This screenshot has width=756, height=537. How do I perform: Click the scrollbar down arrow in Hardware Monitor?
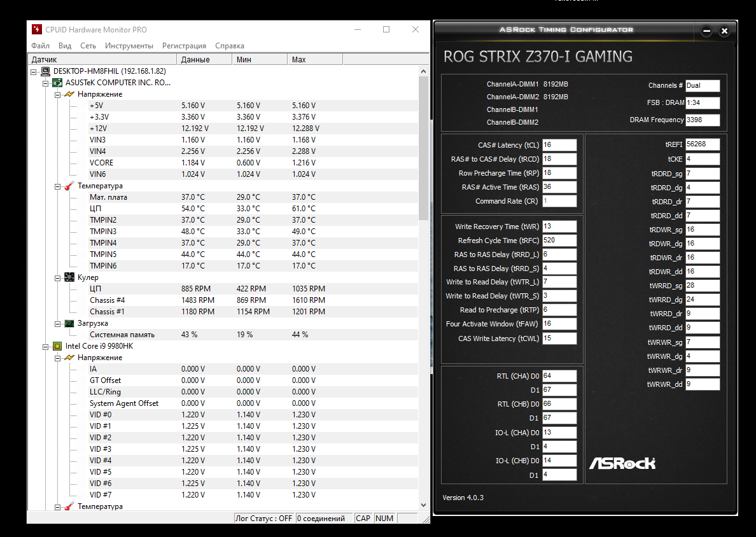pos(423,505)
